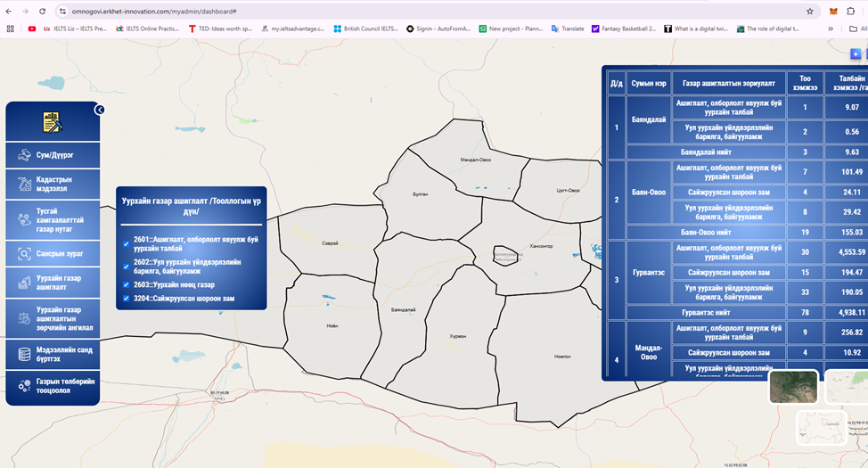Click the mining logo atop the sidebar

[52, 121]
